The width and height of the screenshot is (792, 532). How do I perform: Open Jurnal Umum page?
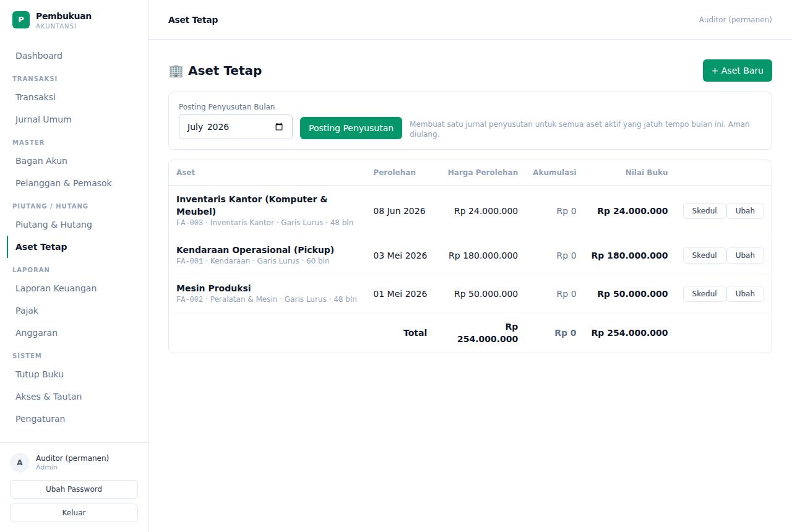(x=74, y=119)
